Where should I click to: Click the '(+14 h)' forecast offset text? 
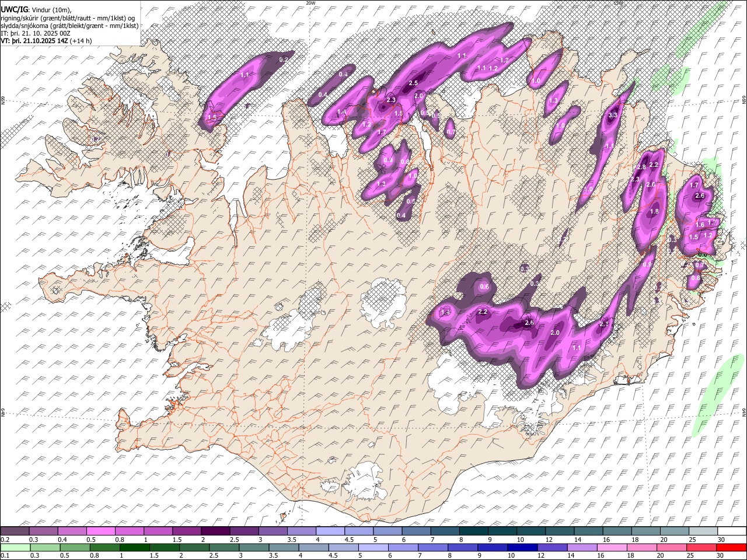[82, 41]
